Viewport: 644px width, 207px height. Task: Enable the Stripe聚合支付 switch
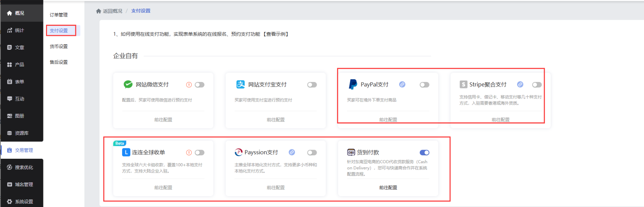537,85
